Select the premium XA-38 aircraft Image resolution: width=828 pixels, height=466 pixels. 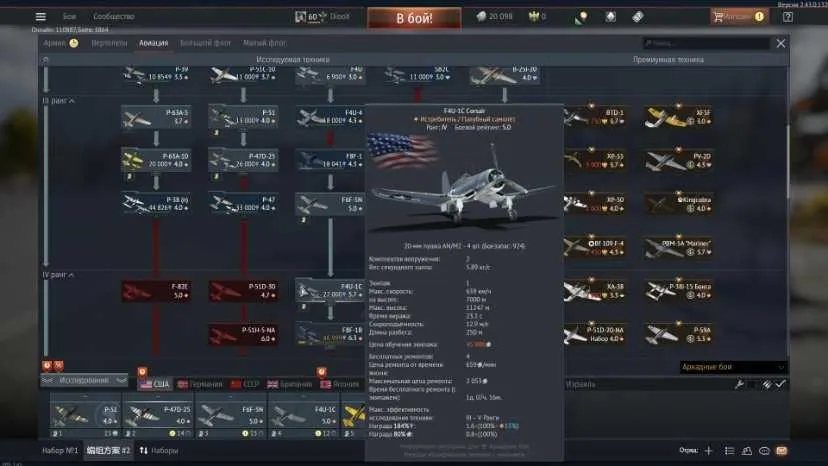coord(595,291)
